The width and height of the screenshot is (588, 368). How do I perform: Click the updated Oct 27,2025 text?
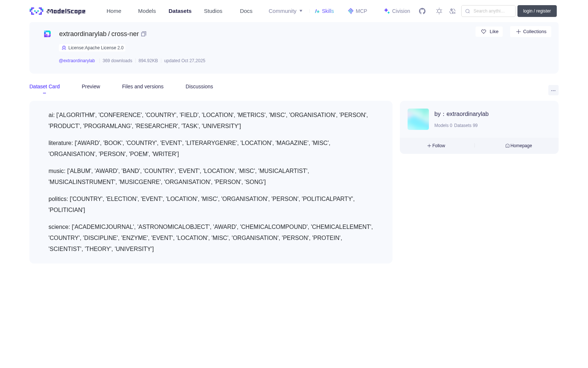[x=184, y=61]
